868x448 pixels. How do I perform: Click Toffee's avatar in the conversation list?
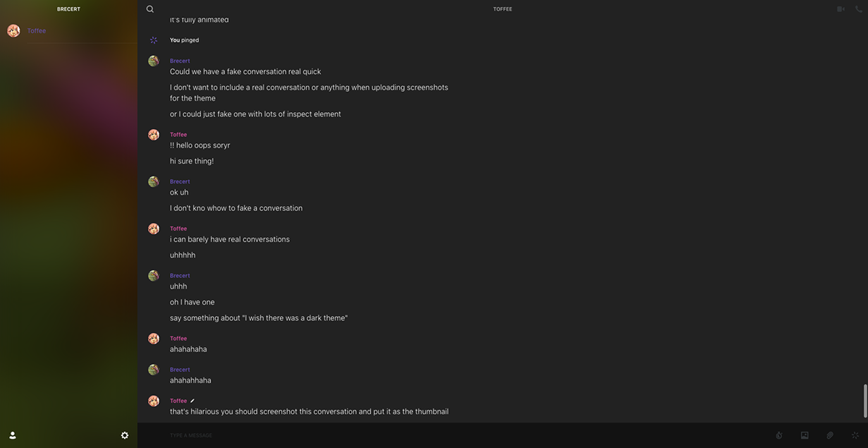[x=13, y=31]
